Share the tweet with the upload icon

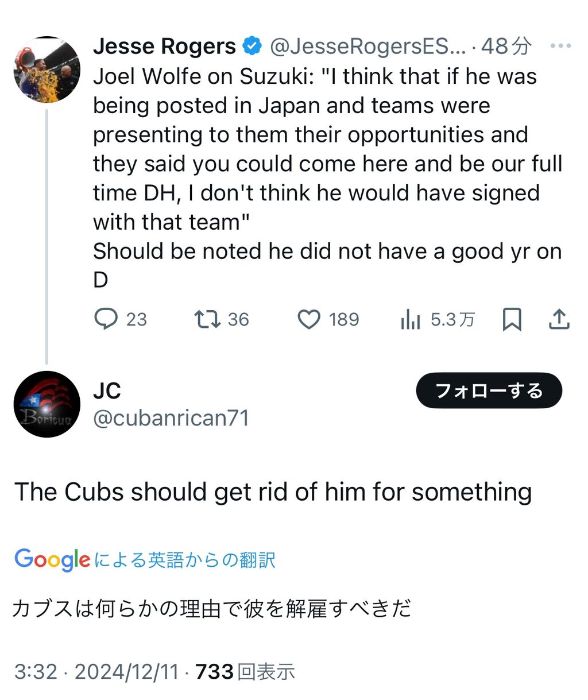559,319
